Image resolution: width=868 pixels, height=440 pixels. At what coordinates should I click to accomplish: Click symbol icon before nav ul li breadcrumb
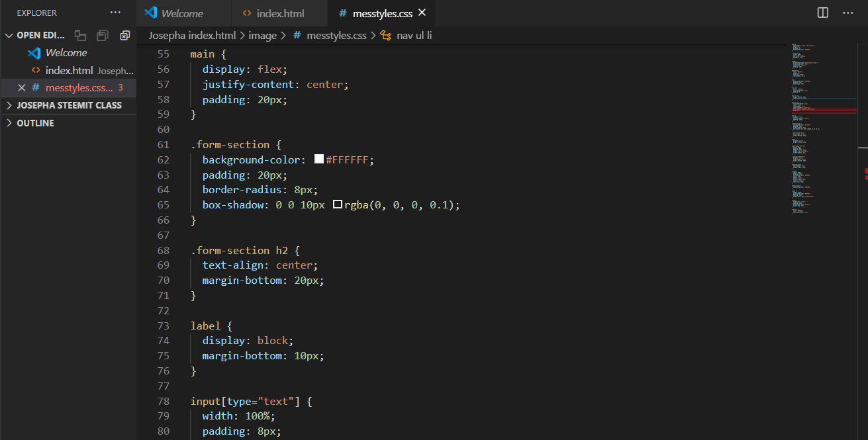(386, 35)
